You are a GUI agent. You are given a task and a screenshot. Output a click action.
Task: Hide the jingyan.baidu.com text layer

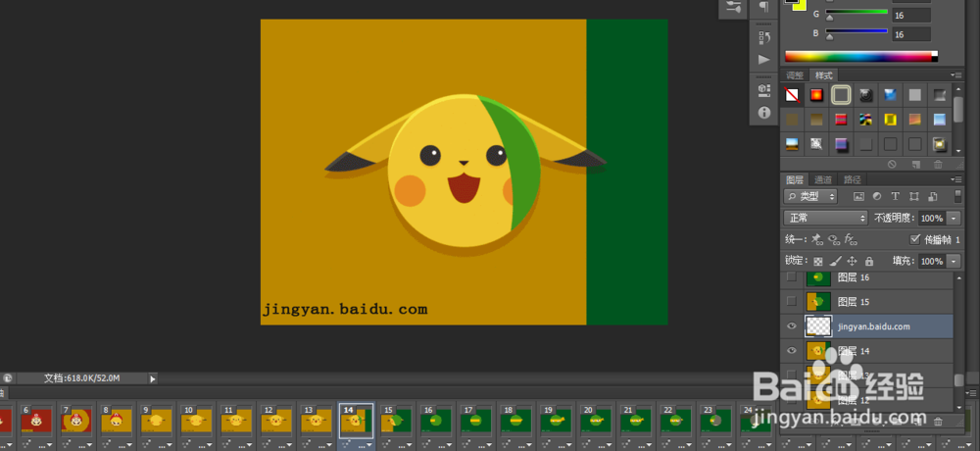(791, 326)
